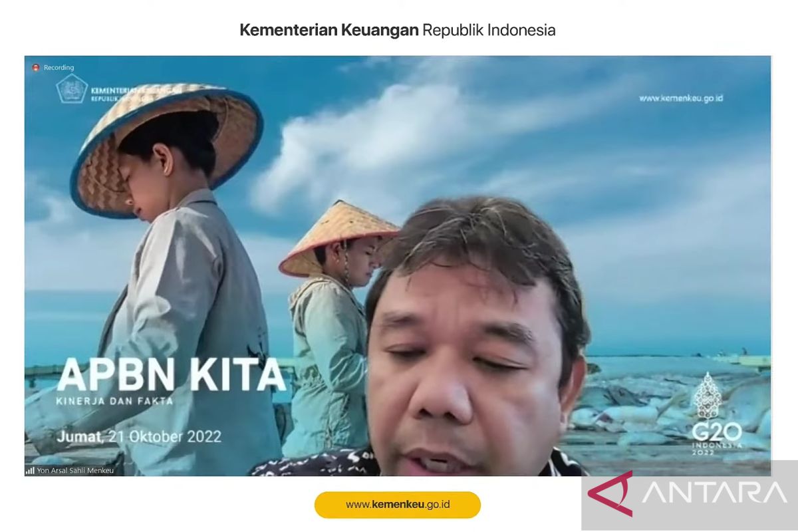Click the red Recording indicator dot
Image resolution: width=798 pixels, height=532 pixels.
(x=36, y=67)
